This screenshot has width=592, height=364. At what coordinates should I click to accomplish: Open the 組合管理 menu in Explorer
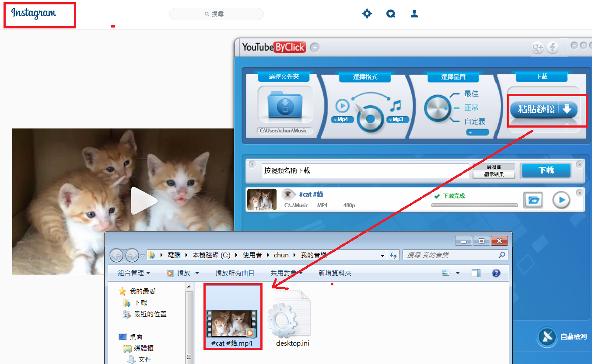pyautogui.click(x=133, y=273)
